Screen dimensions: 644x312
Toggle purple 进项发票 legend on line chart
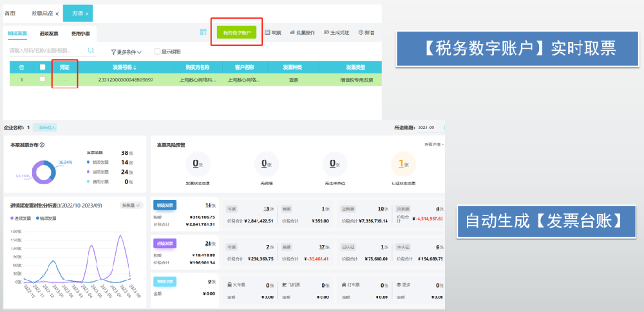tap(22, 219)
